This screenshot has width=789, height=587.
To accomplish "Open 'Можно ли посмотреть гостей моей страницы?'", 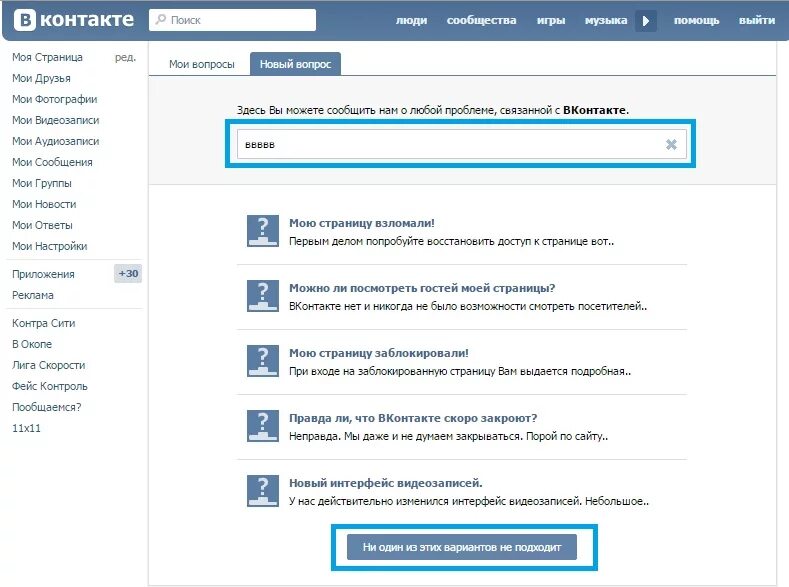I will click(x=422, y=288).
